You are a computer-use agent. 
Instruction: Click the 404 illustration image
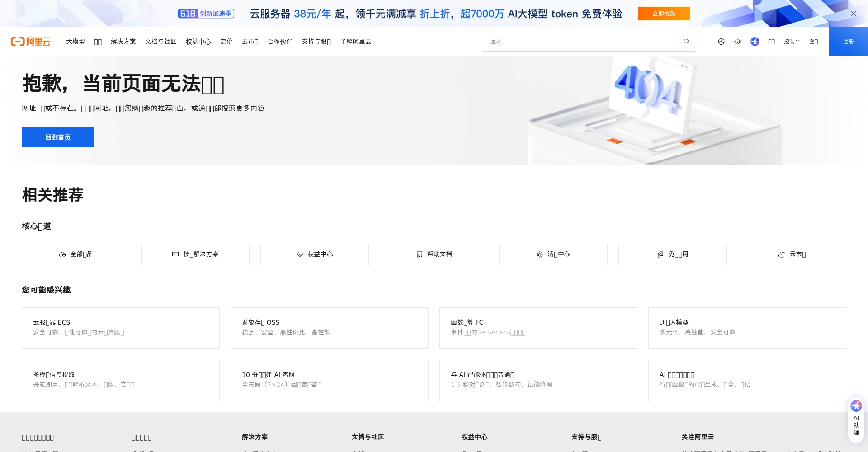click(x=655, y=110)
